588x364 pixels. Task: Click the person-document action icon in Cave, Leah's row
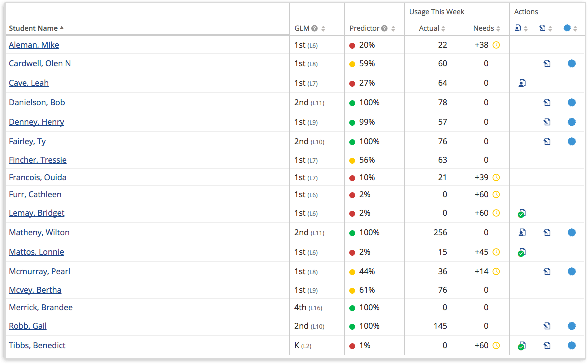coord(522,83)
